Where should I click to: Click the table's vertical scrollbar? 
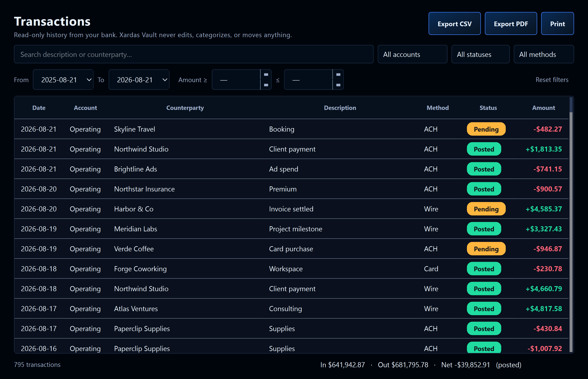click(571, 225)
